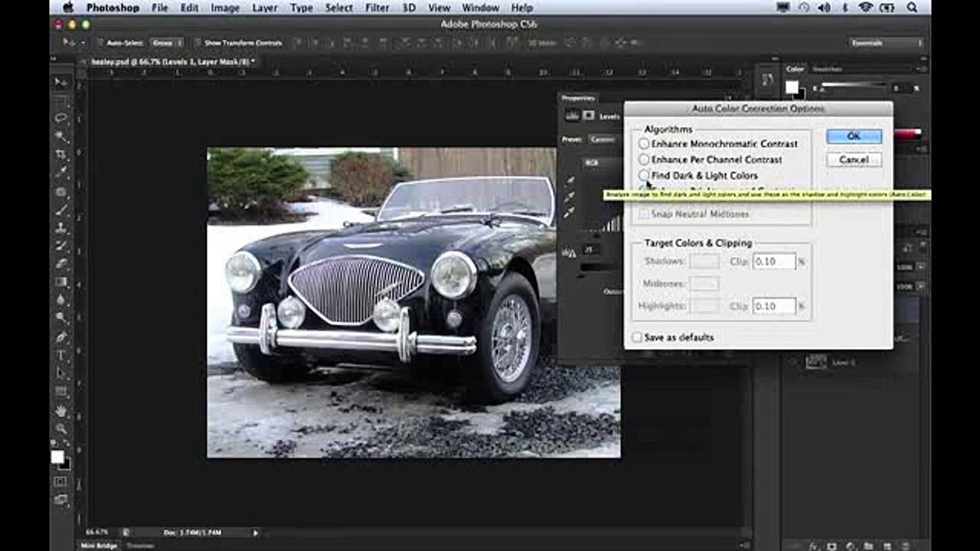Click the gray point eyedropper in Properties
The width and height of the screenshot is (980, 551).
[570, 197]
